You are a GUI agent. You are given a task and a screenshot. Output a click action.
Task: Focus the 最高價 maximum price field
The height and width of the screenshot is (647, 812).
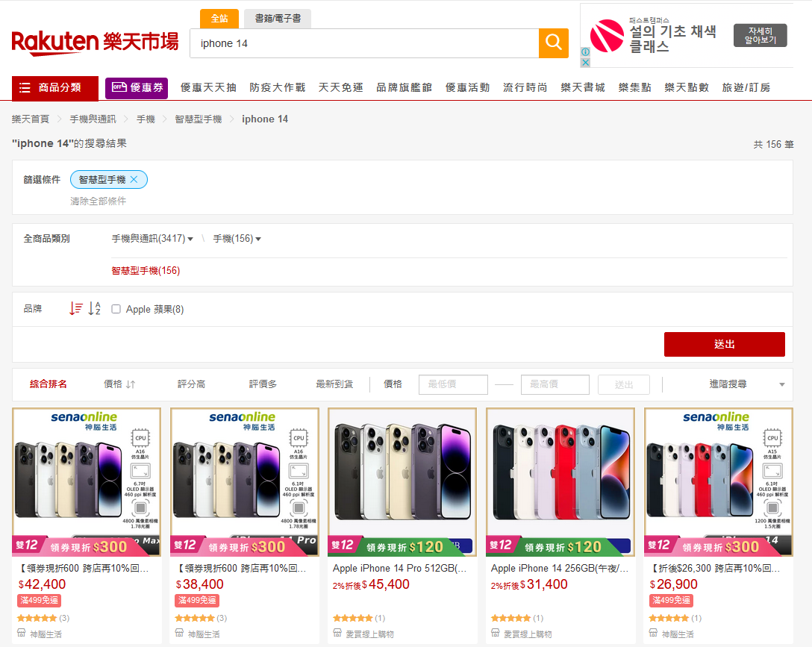tap(555, 384)
